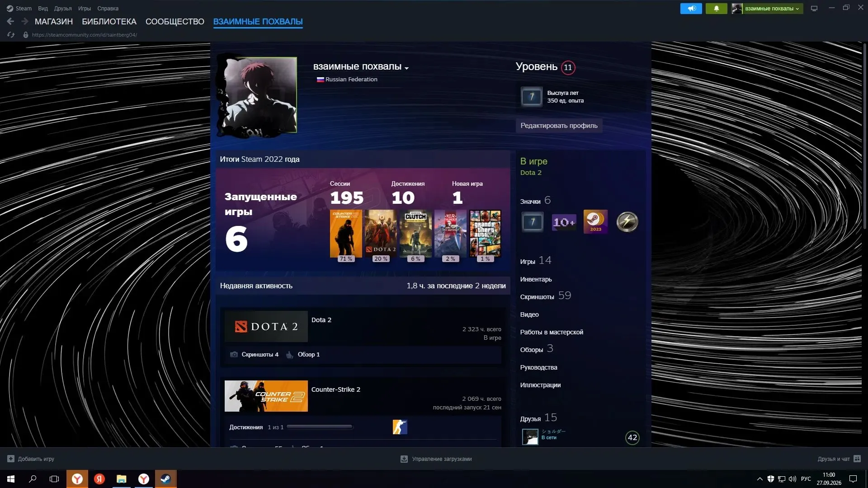Screen dimensions: 868x488
Task: Click Редактировать профиль button
Action: (559, 126)
